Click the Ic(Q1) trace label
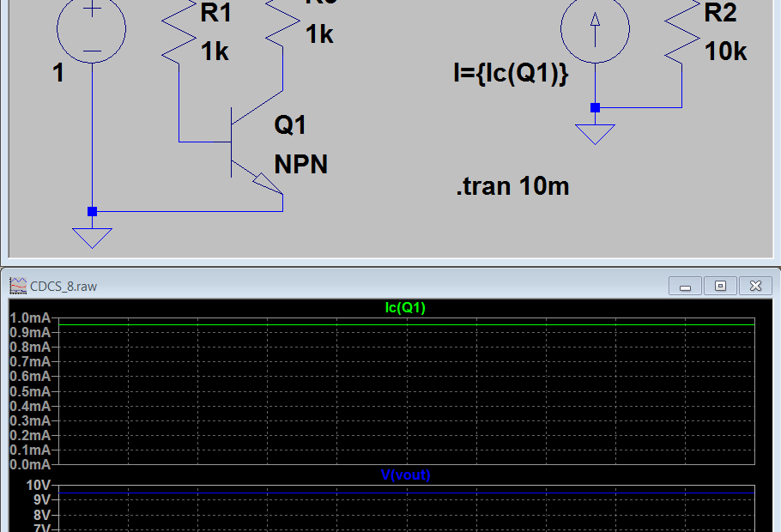 405,308
